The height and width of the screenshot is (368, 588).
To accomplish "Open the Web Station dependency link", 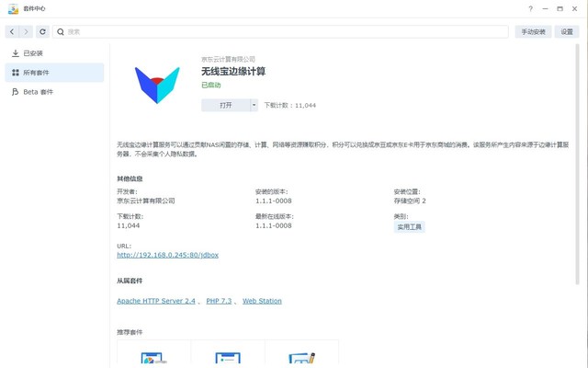I will (x=262, y=301).
